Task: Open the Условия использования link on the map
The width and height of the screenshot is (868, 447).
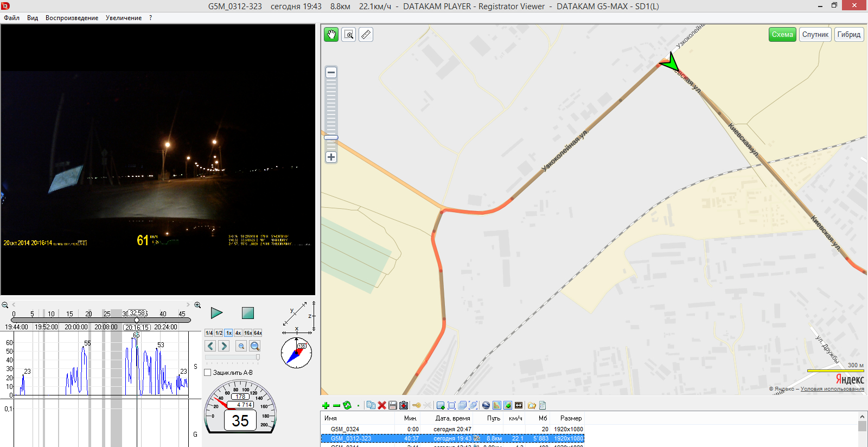Action: coord(832,389)
